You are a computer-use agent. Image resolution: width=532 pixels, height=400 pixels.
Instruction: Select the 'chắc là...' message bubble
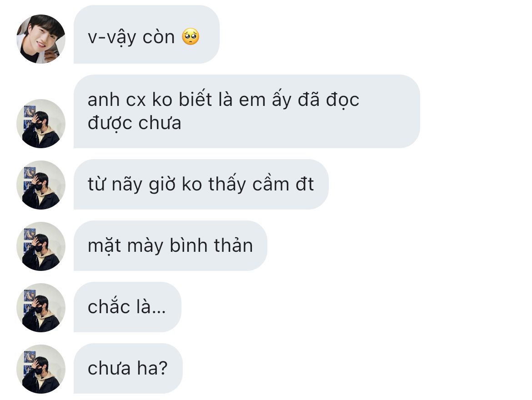click(x=127, y=307)
